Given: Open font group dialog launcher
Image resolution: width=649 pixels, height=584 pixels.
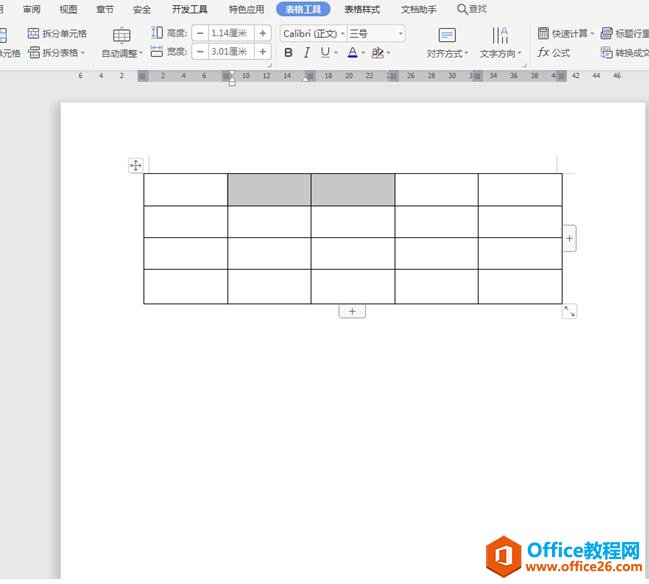Looking at the screenshot, I should pyautogui.click(x=269, y=65).
